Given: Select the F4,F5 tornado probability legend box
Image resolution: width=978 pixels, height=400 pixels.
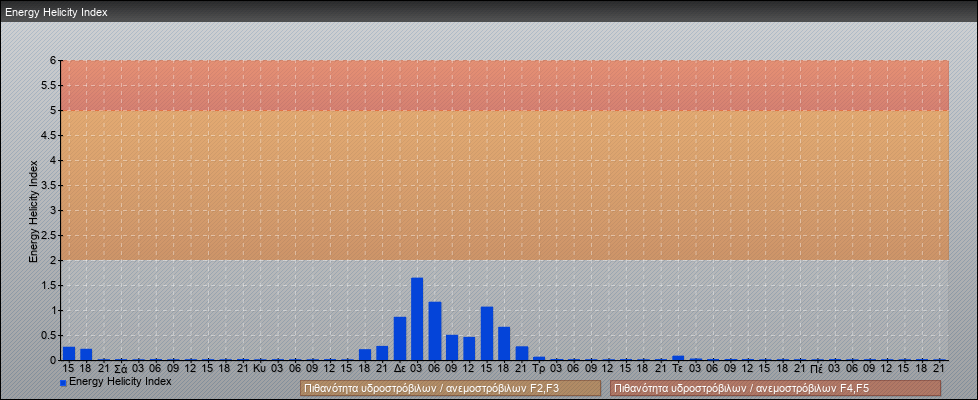Looking at the screenshot, I should (775, 388).
